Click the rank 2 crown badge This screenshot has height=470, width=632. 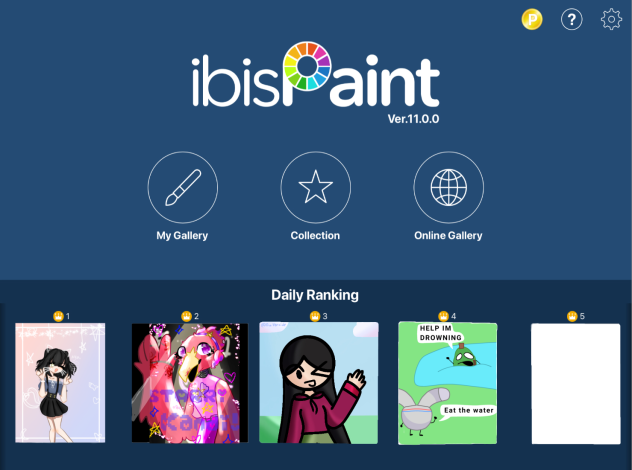[186, 316]
